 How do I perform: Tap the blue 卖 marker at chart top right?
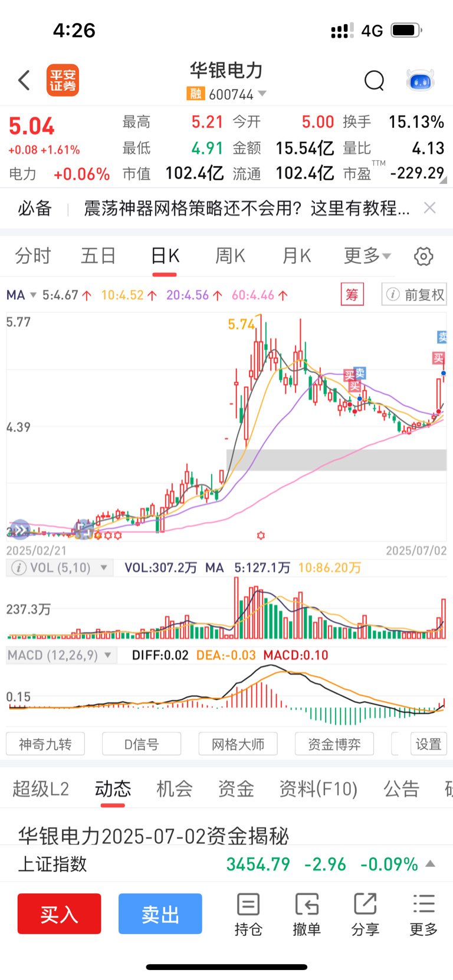(x=442, y=336)
